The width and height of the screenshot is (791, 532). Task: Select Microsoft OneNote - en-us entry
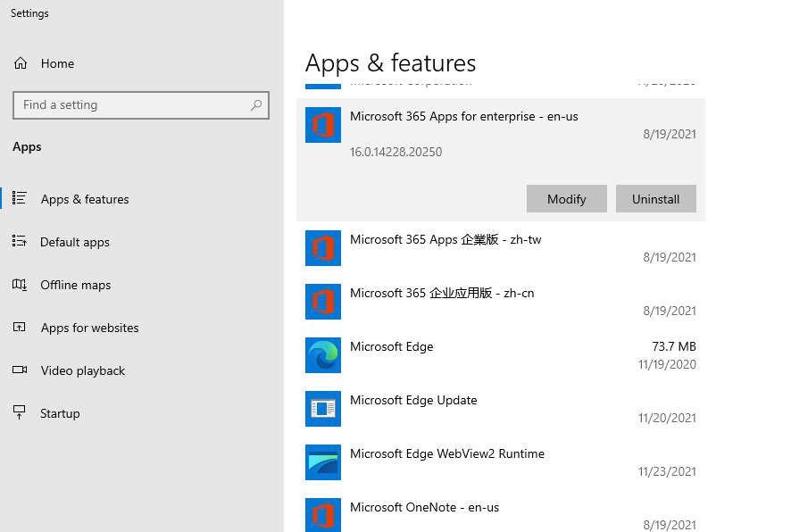click(x=501, y=511)
